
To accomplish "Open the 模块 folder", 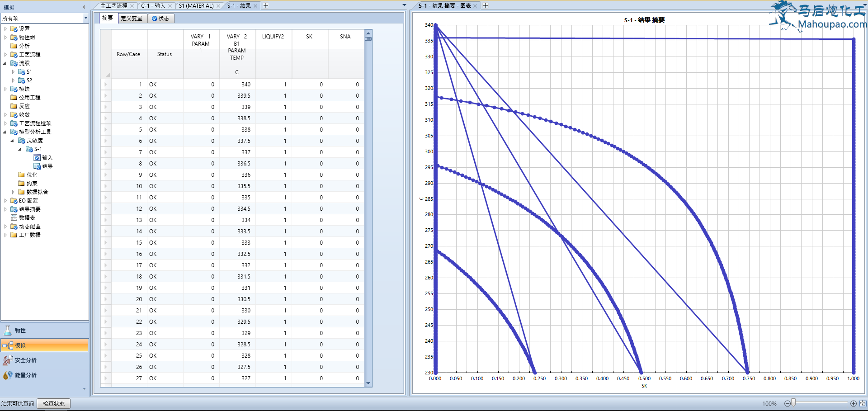I will [24, 89].
